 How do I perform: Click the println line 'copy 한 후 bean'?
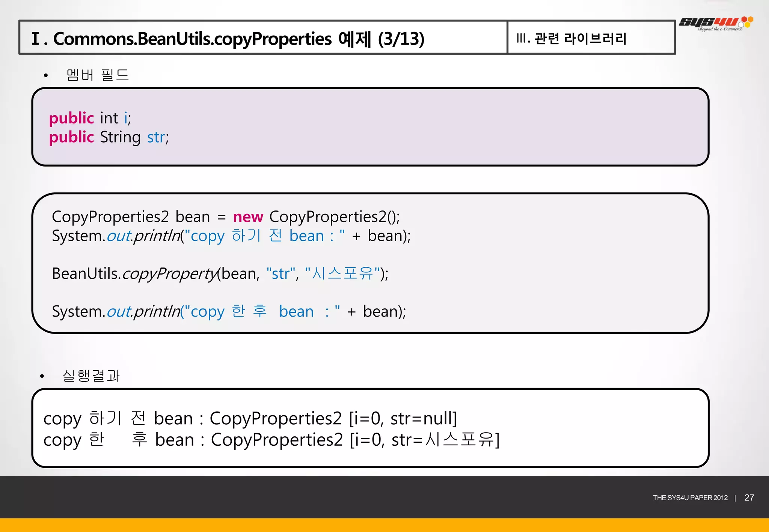pos(229,311)
